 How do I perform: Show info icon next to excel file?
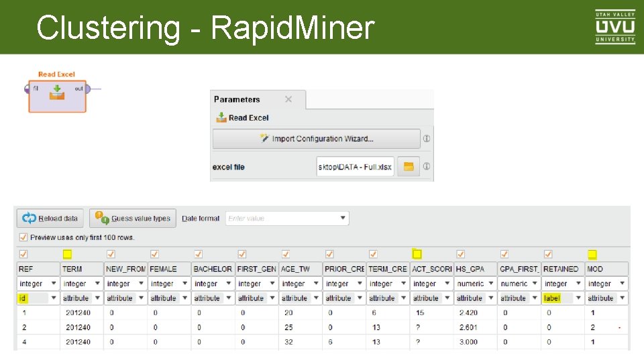427,167
